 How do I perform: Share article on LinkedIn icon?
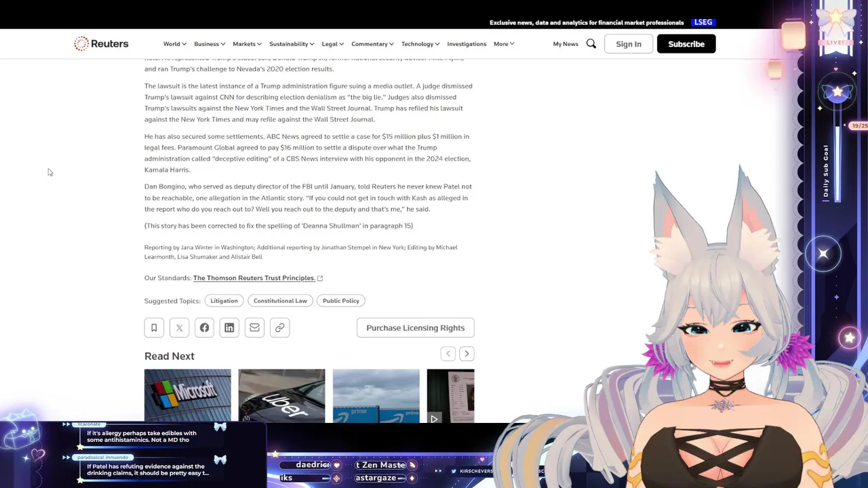coord(229,328)
